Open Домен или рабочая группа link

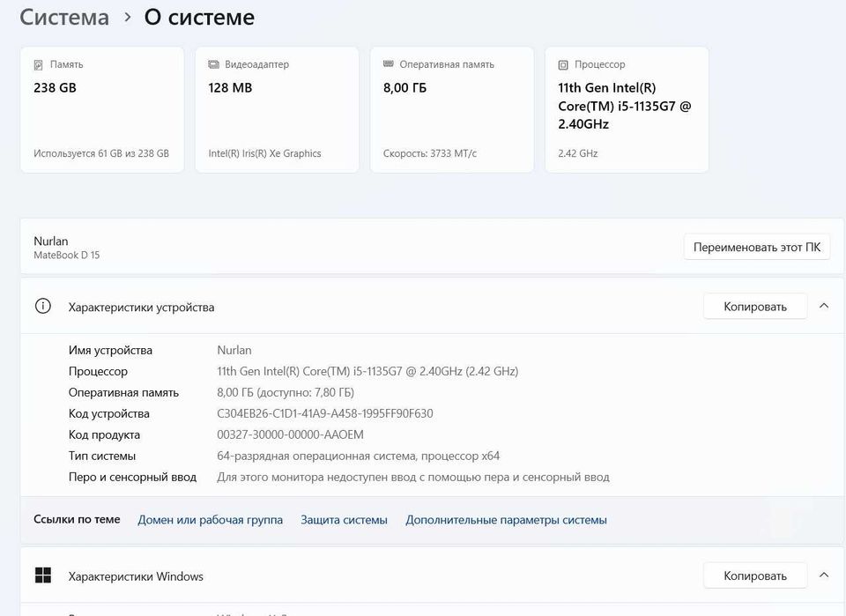[210, 520]
